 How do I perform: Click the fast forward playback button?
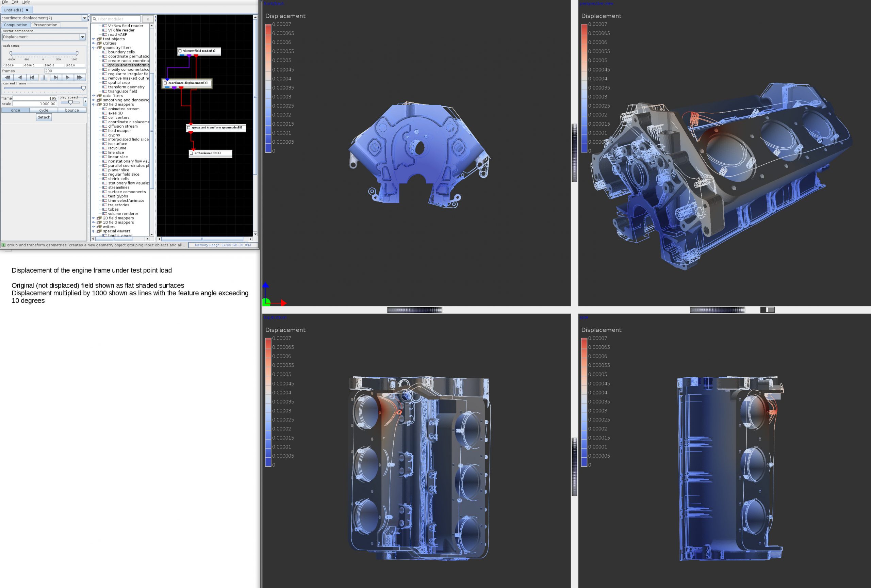[80, 78]
